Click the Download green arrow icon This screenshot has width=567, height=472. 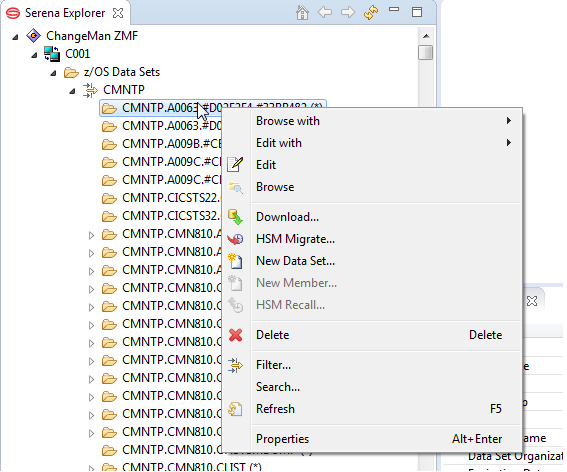(235, 217)
